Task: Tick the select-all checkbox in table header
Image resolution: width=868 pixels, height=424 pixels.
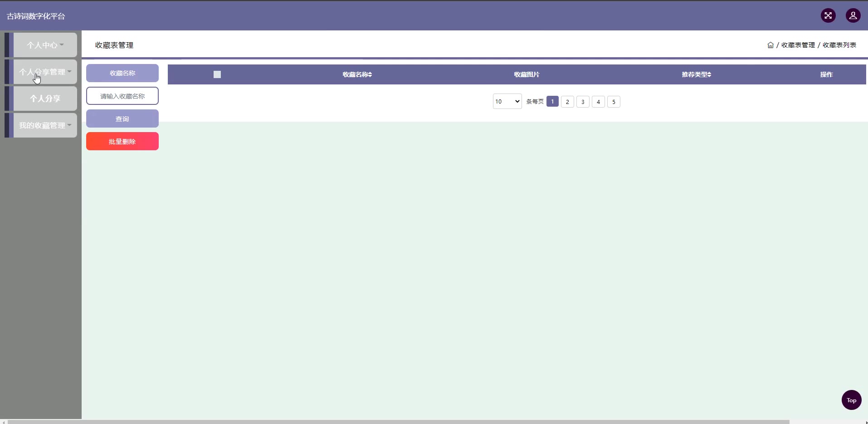Action: [x=217, y=74]
